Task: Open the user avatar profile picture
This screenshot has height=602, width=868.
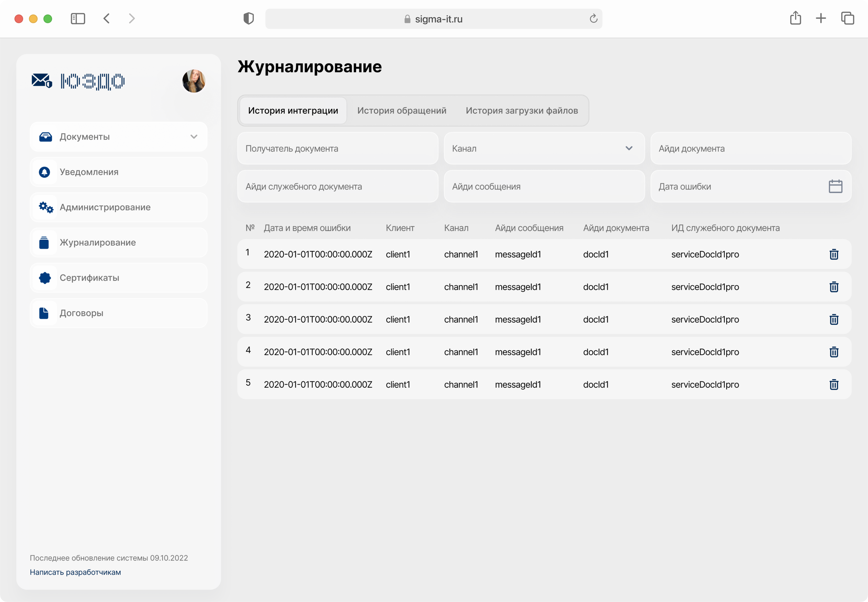Action: 194,81
